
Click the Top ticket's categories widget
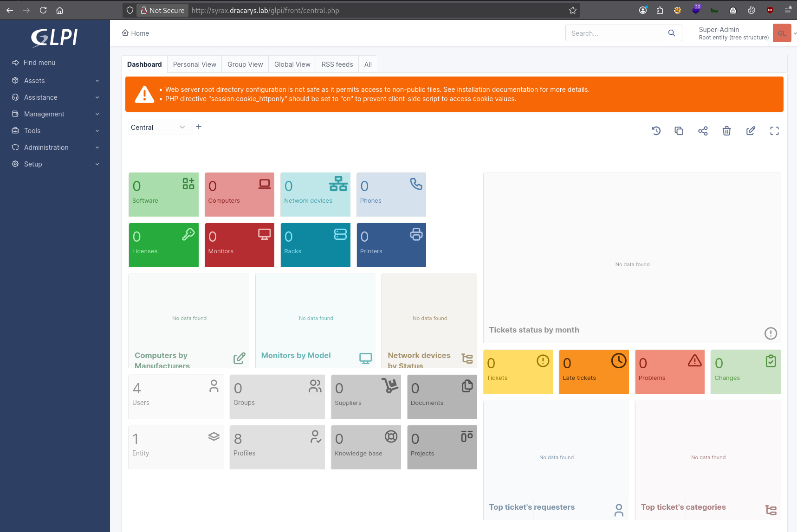[x=708, y=460]
